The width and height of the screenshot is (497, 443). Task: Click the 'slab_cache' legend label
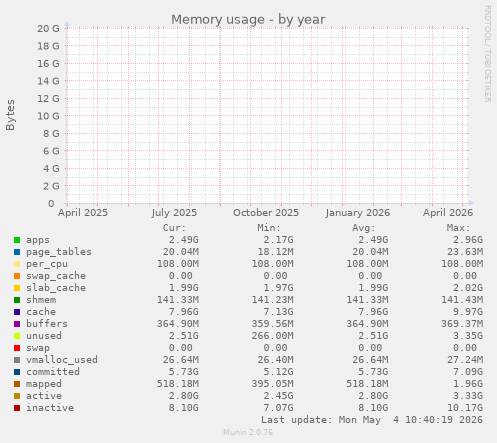[x=56, y=288]
